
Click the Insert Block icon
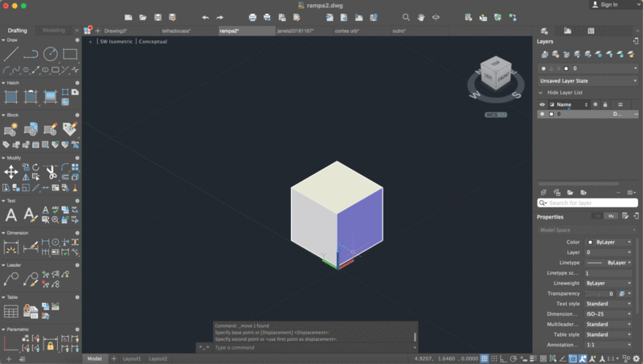point(11,129)
